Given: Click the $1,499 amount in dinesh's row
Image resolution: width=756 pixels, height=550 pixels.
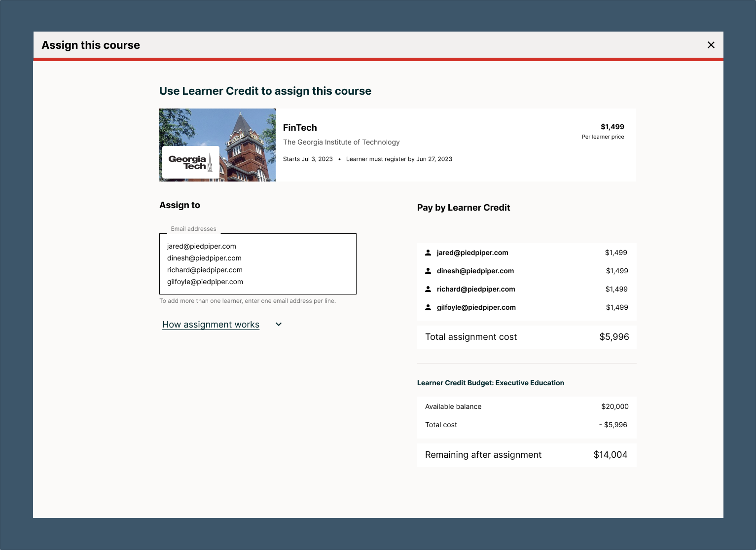Looking at the screenshot, I should pyautogui.click(x=617, y=271).
